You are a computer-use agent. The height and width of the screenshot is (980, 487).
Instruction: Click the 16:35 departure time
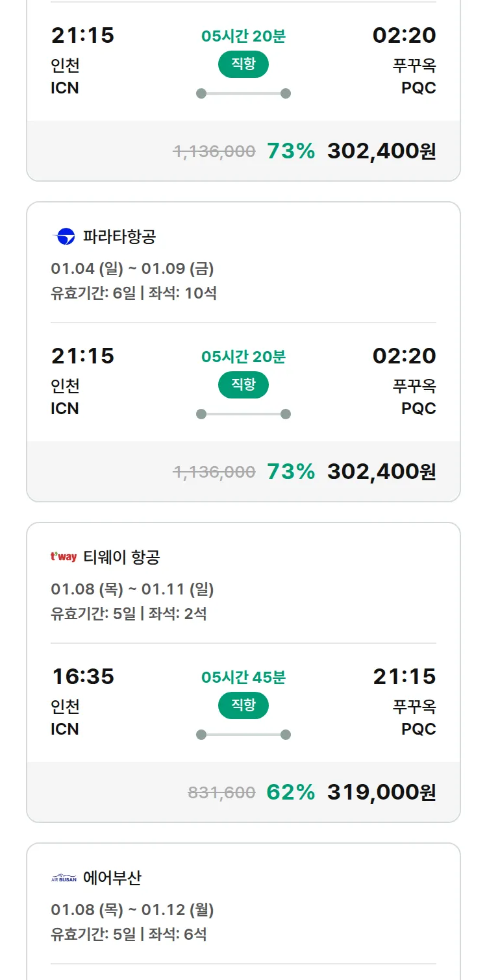pos(83,677)
